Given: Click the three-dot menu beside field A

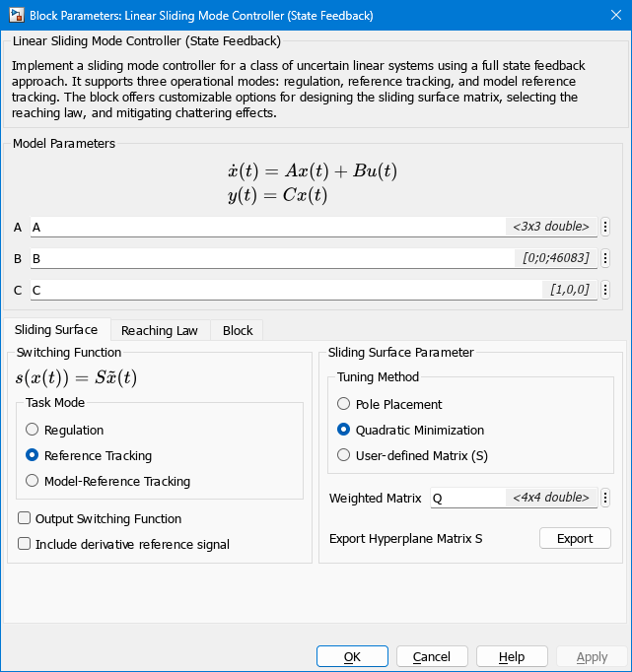Looking at the screenshot, I should (x=604, y=227).
